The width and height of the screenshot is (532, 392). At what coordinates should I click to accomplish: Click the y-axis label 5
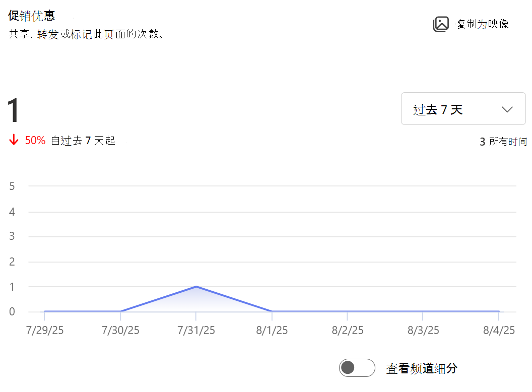pyautogui.click(x=12, y=186)
